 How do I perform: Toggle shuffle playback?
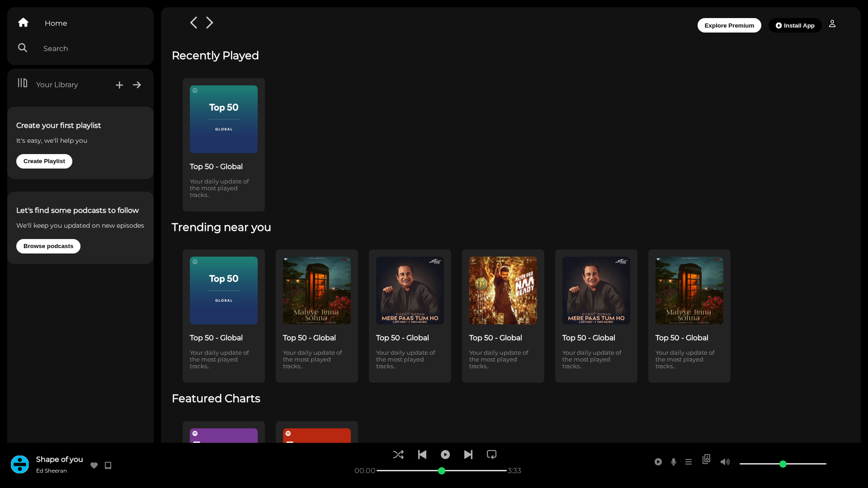tap(398, 455)
